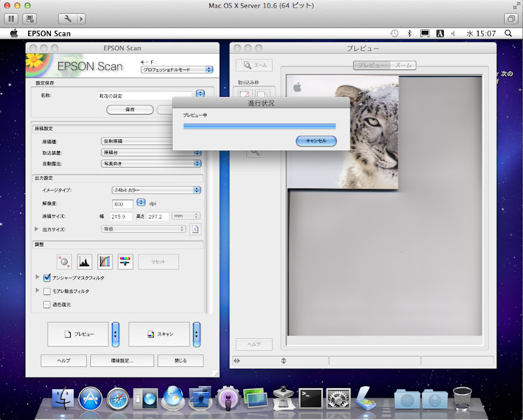
Task: Click the output size orientation icon
Action: (x=195, y=229)
